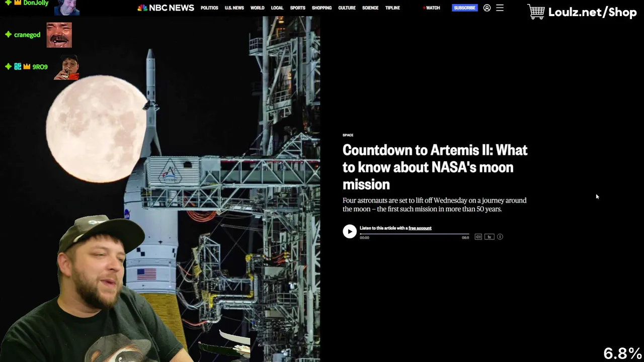Click the blue Subscribe button

464,8
